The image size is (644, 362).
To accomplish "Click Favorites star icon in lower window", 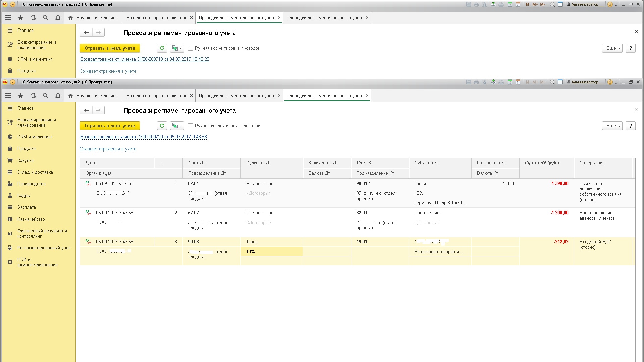I will pyautogui.click(x=20, y=96).
